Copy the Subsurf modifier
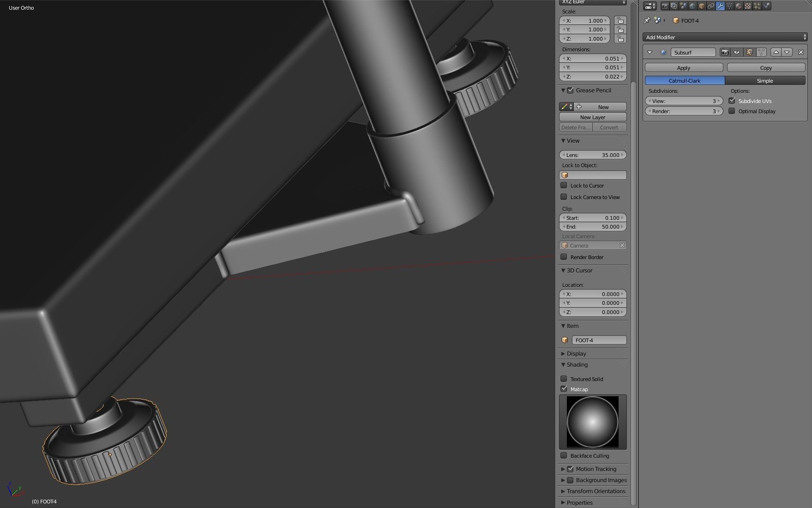 766,67
